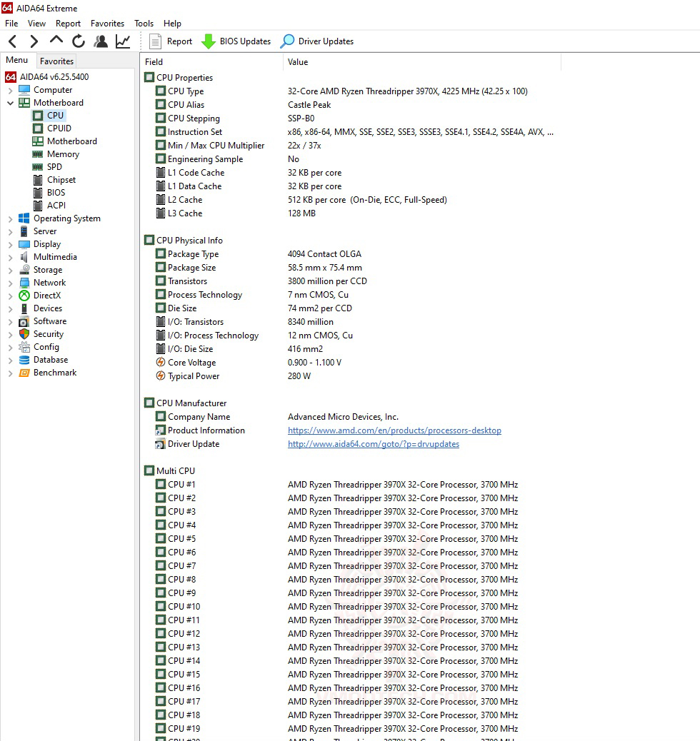Open the BIOS page in the tree

pyautogui.click(x=56, y=192)
